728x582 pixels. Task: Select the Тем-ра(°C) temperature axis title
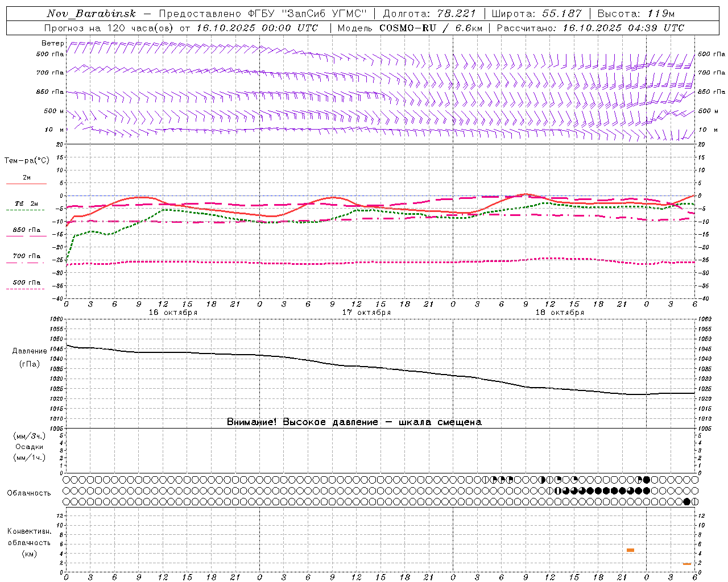(27, 161)
